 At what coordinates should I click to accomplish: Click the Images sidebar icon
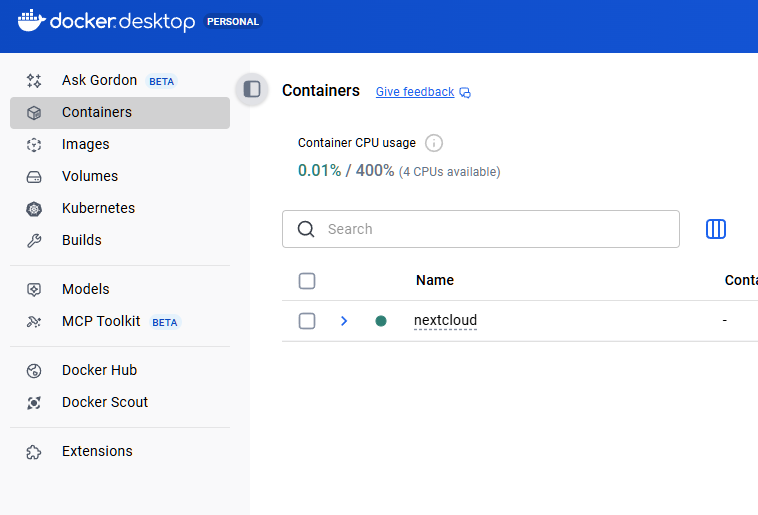point(34,145)
